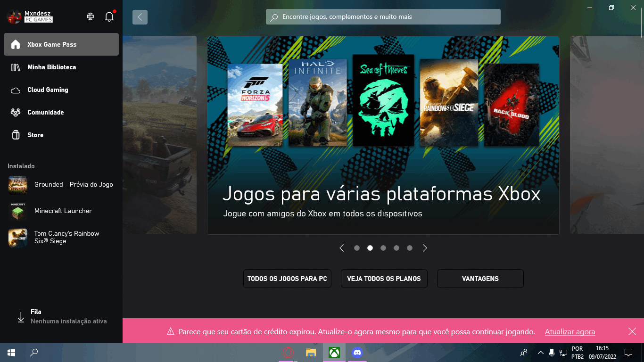Click the Grounded game thumbnail

pos(18,185)
